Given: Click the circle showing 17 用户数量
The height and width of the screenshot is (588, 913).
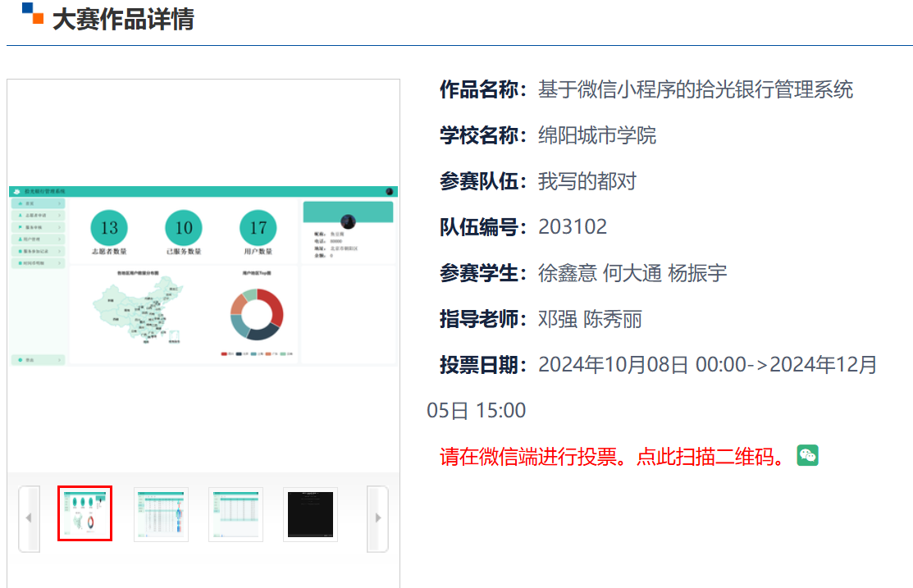Looking at the screenshot, I should click(x=258, y=228).
